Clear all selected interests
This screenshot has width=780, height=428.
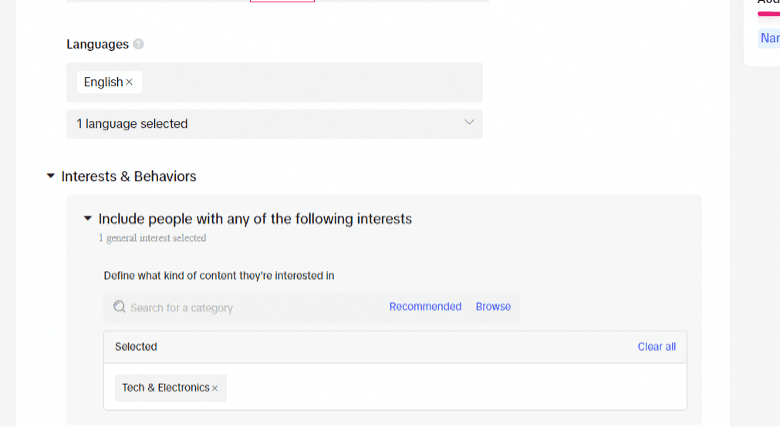(656, 347)
